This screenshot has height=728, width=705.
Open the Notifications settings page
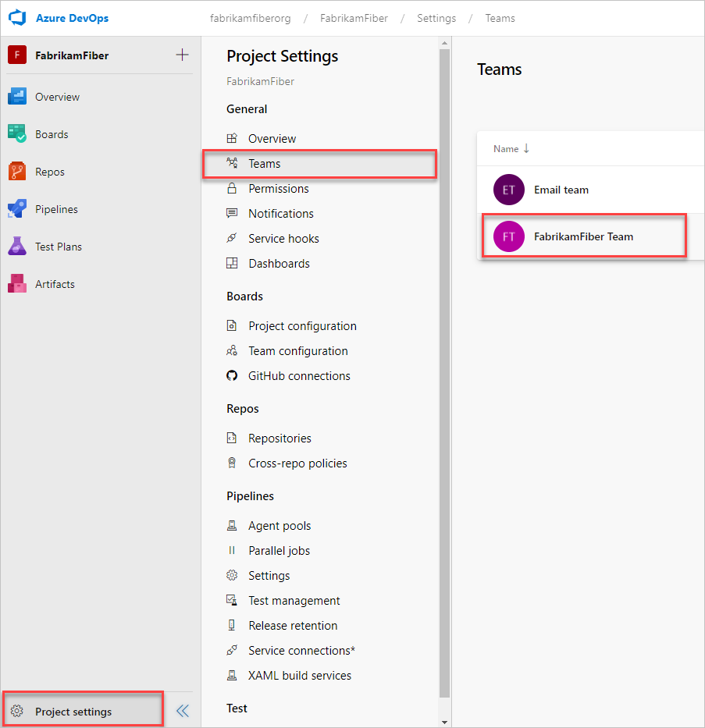click(x=281, y=214)
